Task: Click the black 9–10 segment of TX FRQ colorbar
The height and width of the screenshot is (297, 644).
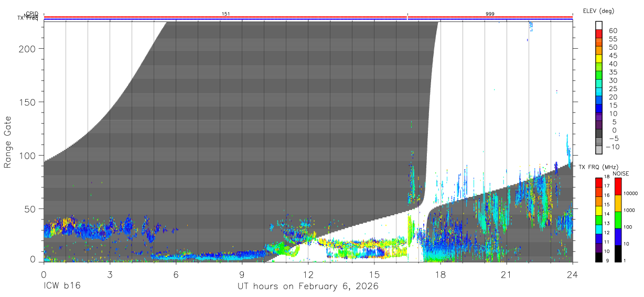Action: 599,257
